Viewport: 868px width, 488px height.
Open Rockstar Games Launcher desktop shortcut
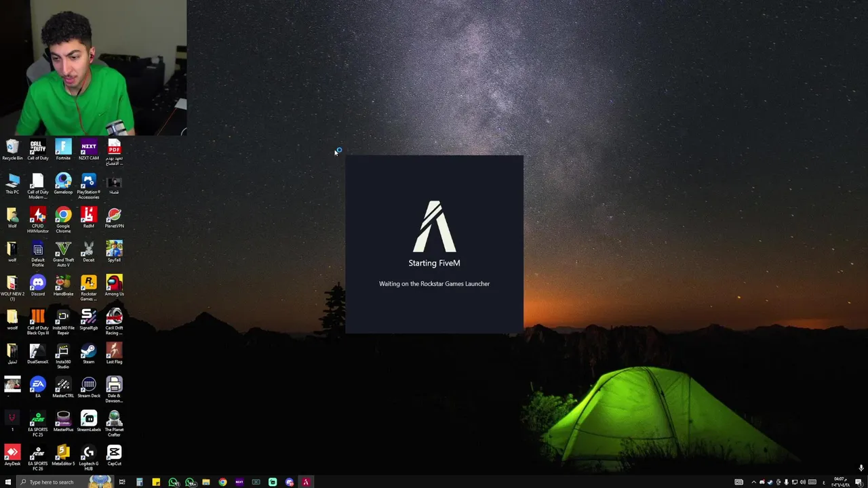click(x=89, y=288)
